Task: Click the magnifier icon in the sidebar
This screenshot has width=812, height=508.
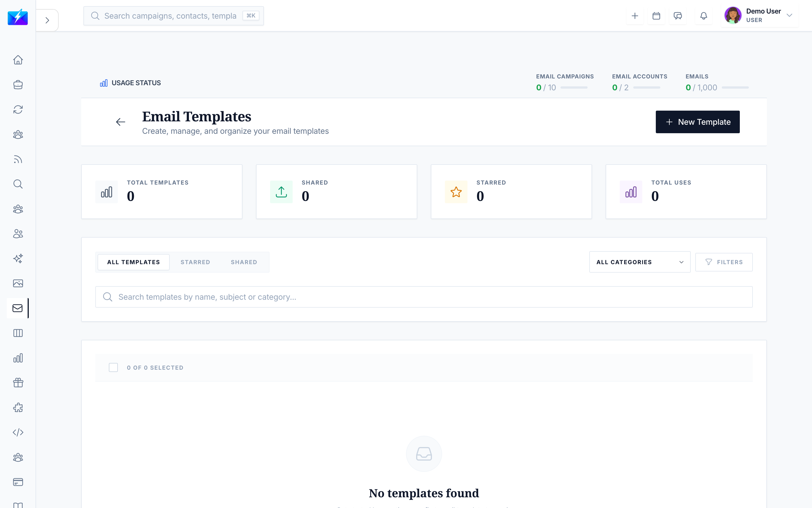Action: [x=18, y=184]
